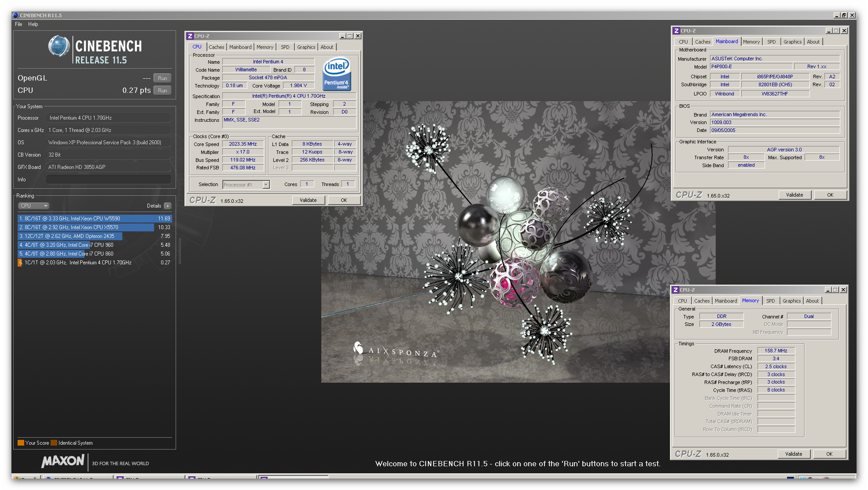Click the Z icon of the CPU tab CPU-Z window
This screenshot has height=490, width=868.
pos(190,36)
